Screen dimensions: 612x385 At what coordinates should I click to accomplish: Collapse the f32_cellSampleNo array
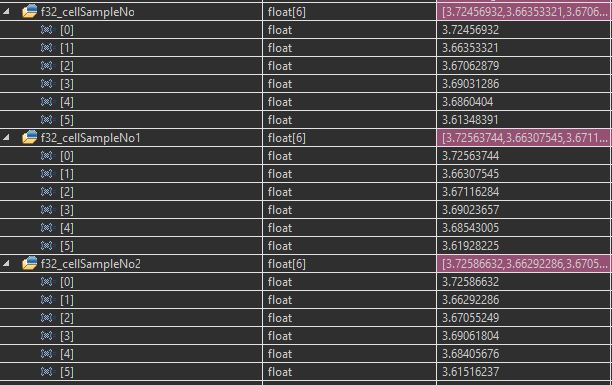[6, 12]
